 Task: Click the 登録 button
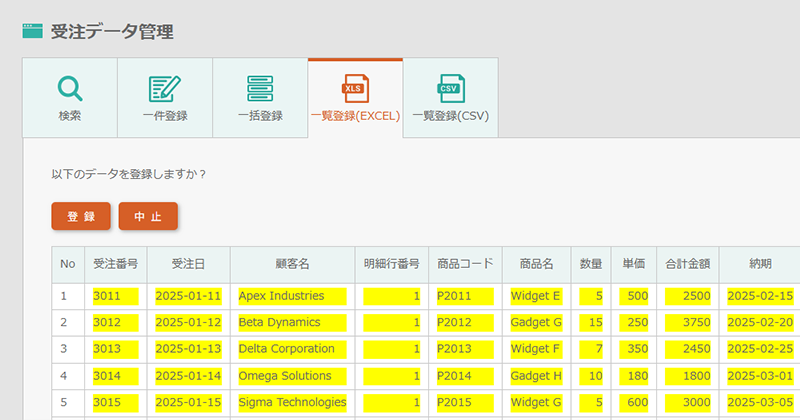(81, 216)
